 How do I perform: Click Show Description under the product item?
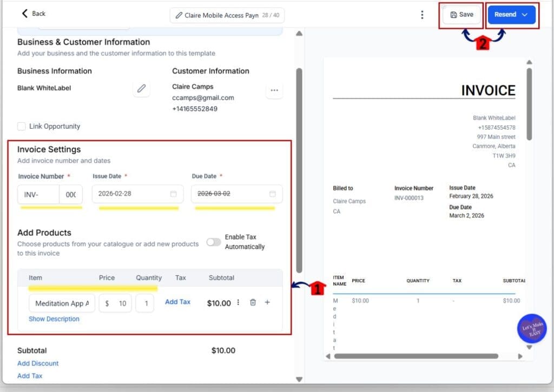tap(54, 319)
